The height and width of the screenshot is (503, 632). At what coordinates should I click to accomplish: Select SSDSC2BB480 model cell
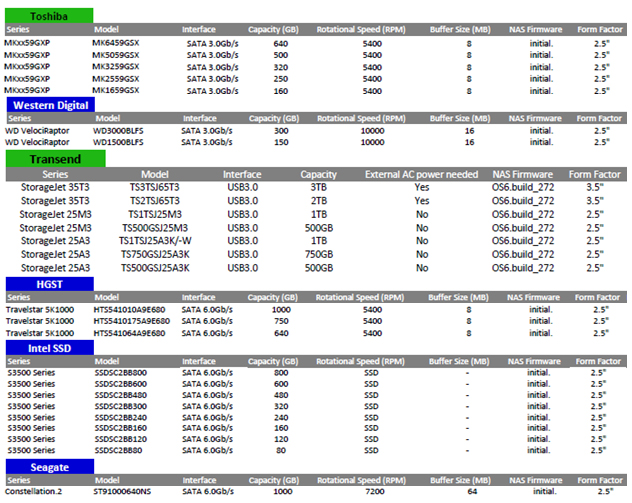click(121, 395)
